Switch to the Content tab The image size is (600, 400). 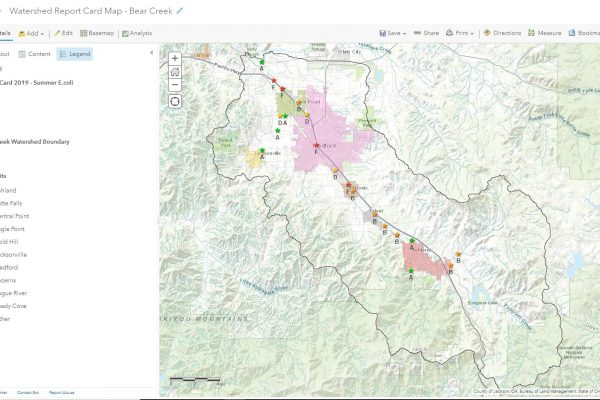[35, 53]
